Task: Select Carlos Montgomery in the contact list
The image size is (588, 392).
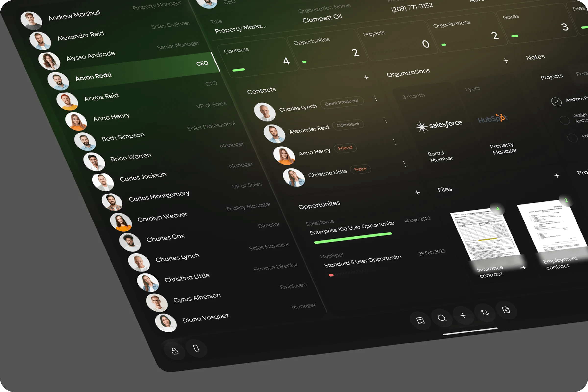Action: (159, 196)
